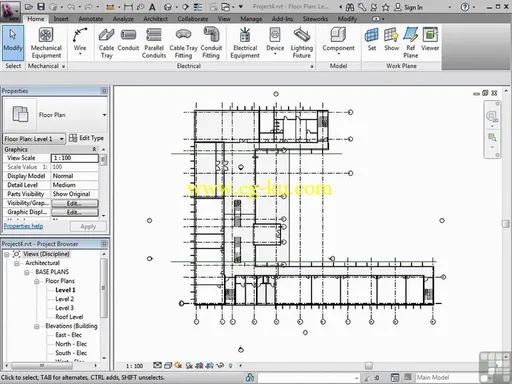Switch to the Siteworks tab
The height and width of the screenshot is (384, 512).
315,19
